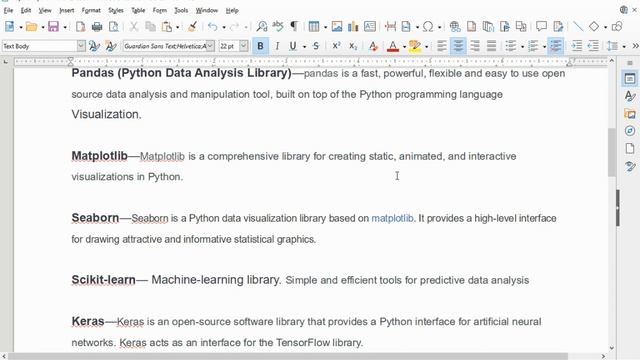The height and width of the screenshot is (360, 640).
Task: Select the diamond basic shape tool
Action: pos(594,27)
